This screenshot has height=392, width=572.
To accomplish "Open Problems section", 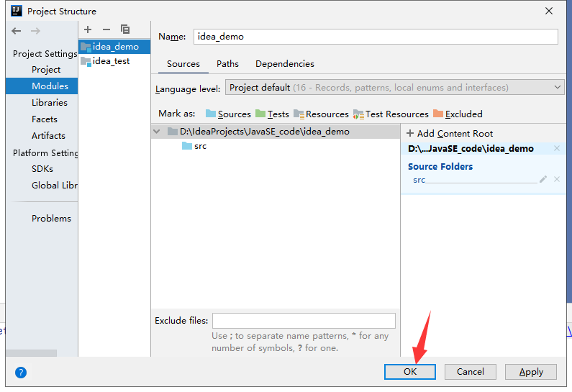I will click(x=51, y=219).
